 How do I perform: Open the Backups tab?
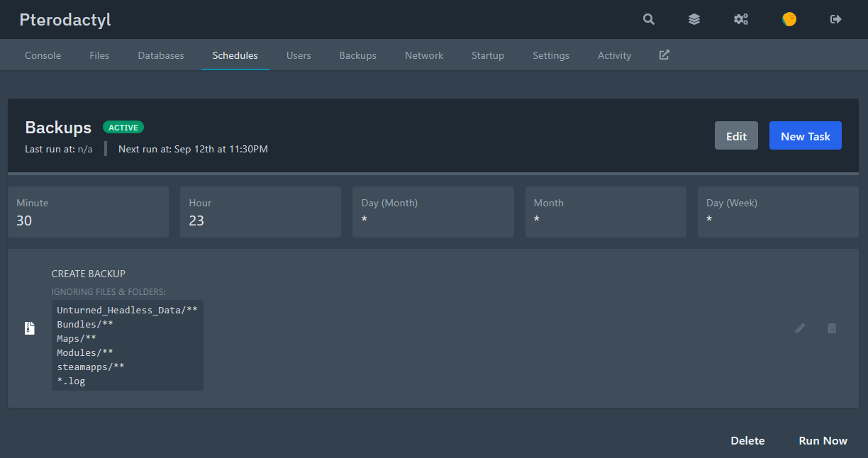tap(358, 55)
